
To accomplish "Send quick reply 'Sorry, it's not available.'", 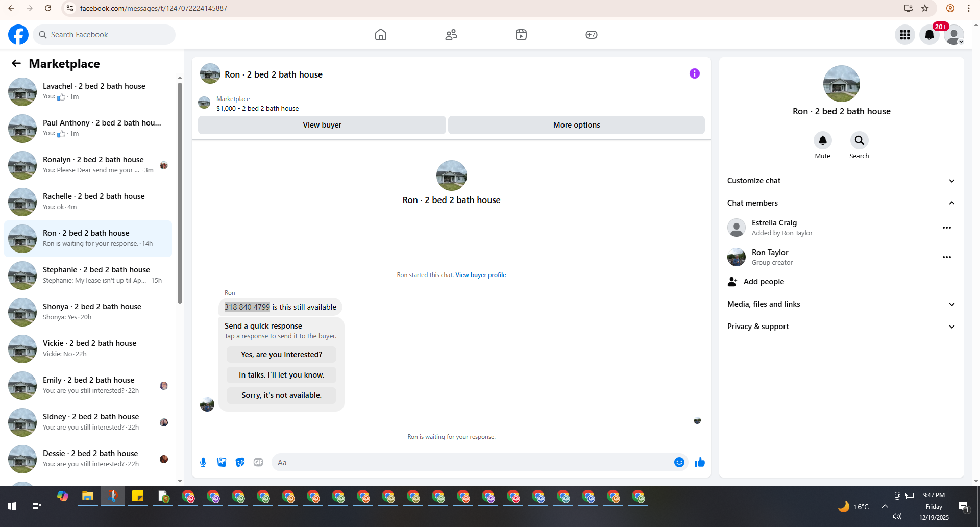I will tap(281, 395).
